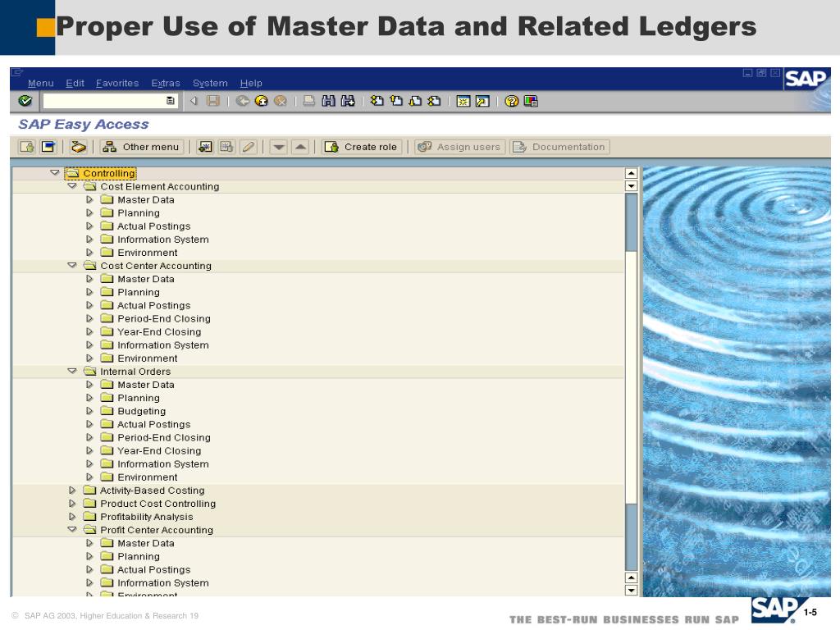This screenshot has height=630, width=840.
Task: Open the Edit menu
Action: pos(75,83)
